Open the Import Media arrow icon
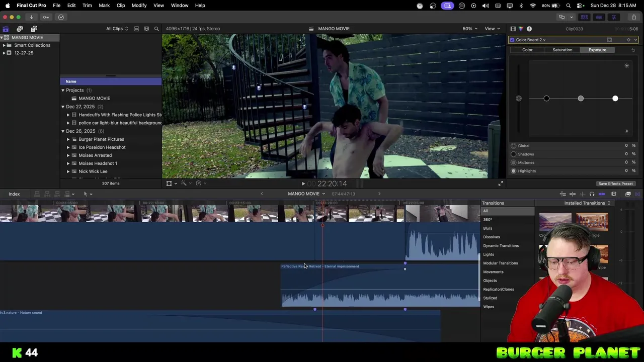 click(x=31, y=17)
